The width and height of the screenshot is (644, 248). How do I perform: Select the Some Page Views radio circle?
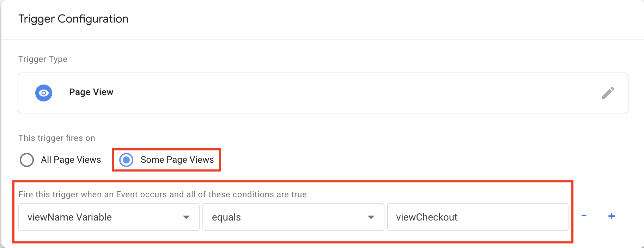click(126, 160)
